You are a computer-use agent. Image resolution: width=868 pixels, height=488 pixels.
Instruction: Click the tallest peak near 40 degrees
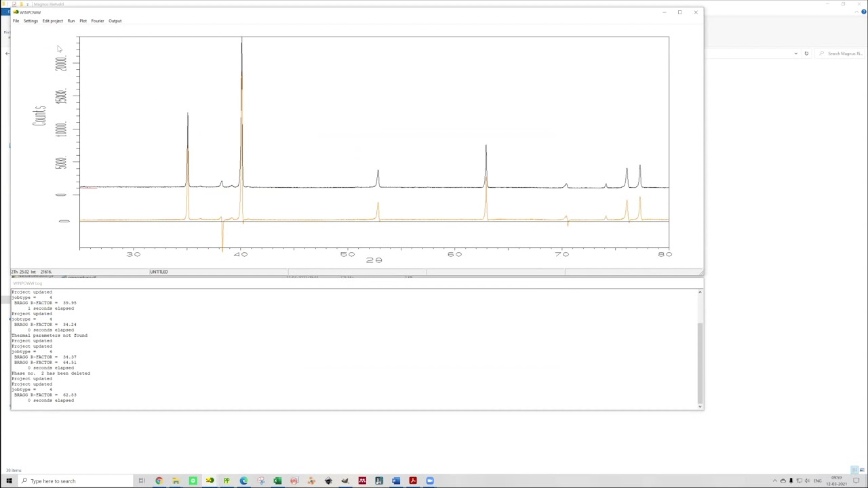tap(241, 112)
